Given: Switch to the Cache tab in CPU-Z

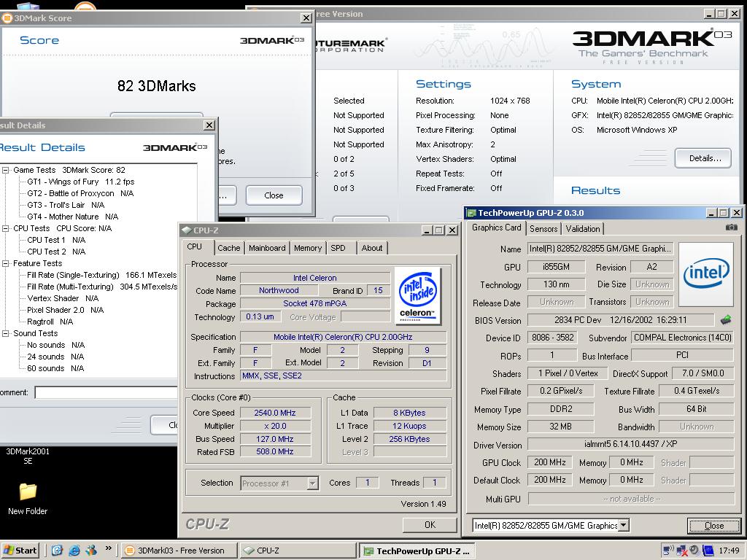Looking at the screenshot, I should [x=228, y=248].
